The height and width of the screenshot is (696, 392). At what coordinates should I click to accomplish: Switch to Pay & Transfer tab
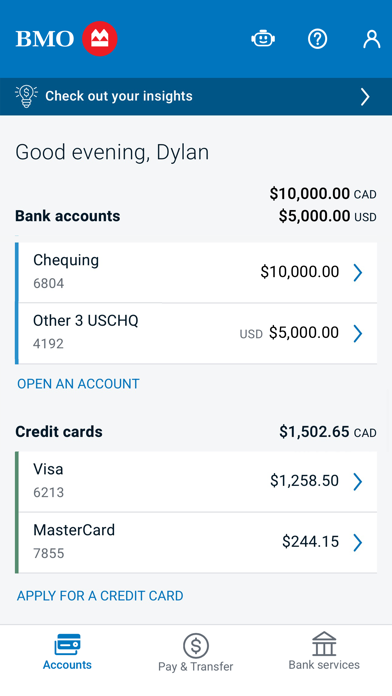pyautogui.click(x=196, y=652)
